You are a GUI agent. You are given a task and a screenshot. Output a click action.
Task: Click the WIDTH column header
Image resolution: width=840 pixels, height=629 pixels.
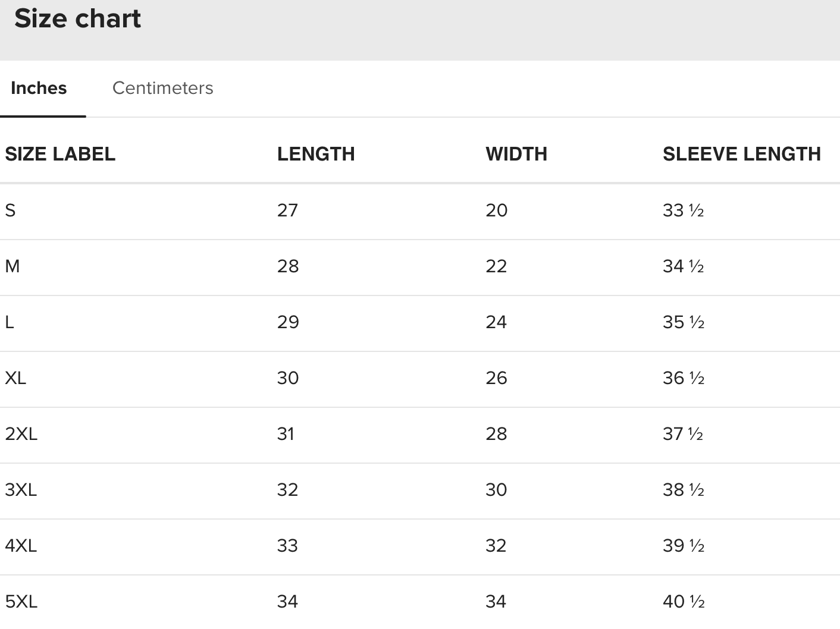516,154
